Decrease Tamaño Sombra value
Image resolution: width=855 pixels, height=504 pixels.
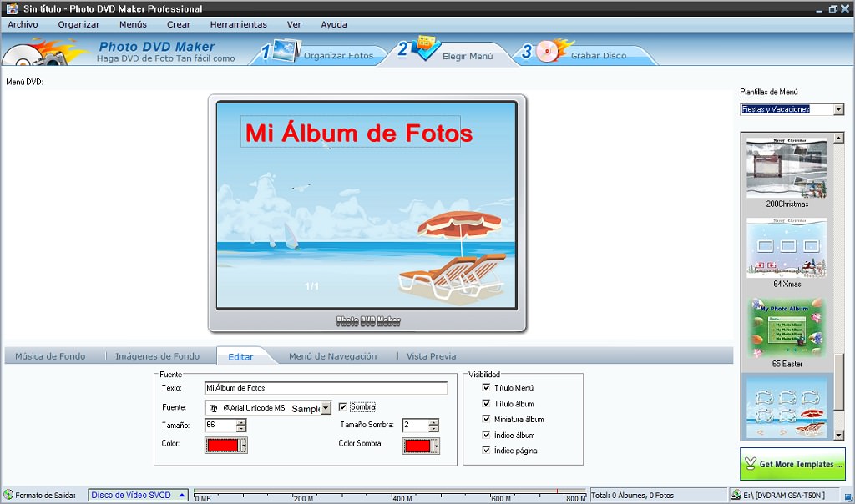click(433, 429)
